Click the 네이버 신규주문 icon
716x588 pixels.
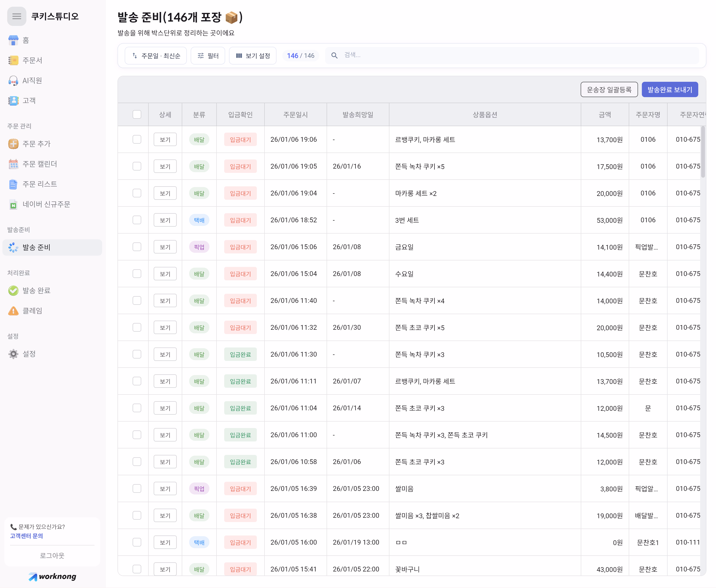pos(13,205)
